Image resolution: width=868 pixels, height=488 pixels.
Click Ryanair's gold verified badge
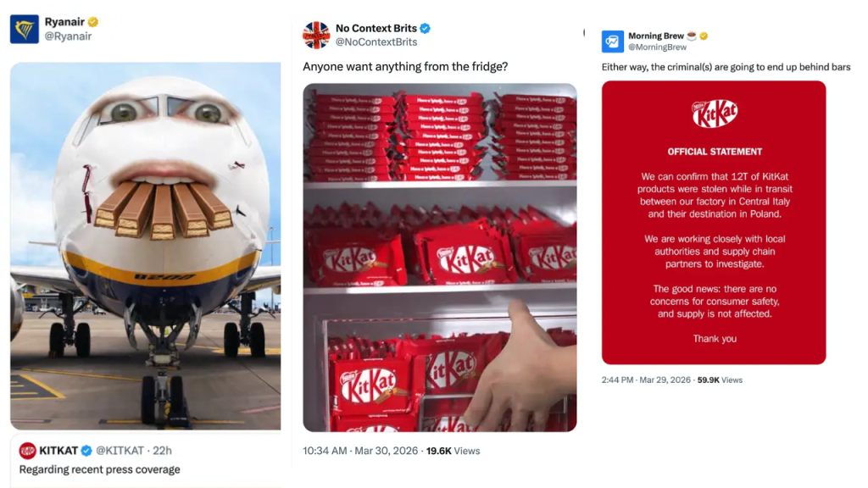point(93,22)
